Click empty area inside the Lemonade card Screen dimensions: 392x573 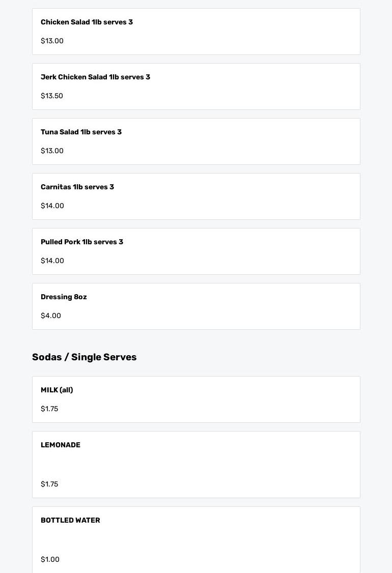(x=229, y=465)
